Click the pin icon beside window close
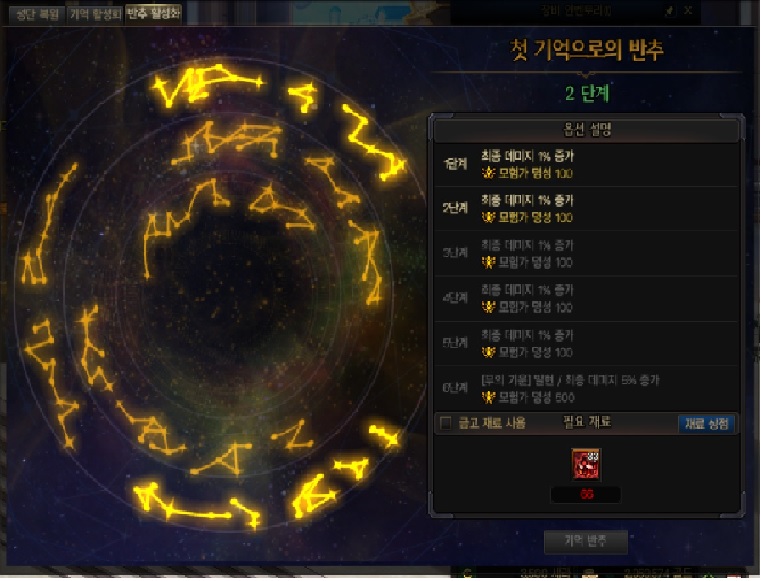This screenshot has width=761, height=581. tap(669, 11)
